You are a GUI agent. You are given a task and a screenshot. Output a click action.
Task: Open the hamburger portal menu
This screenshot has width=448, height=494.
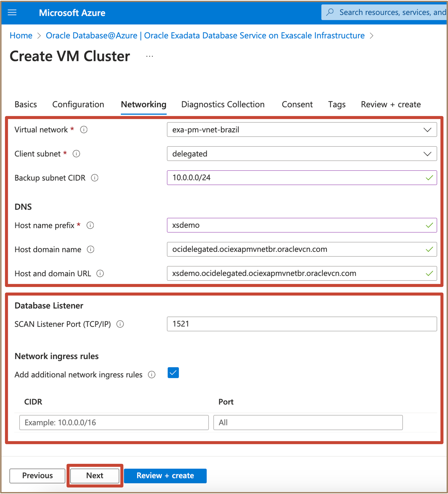tap(12, 12)
